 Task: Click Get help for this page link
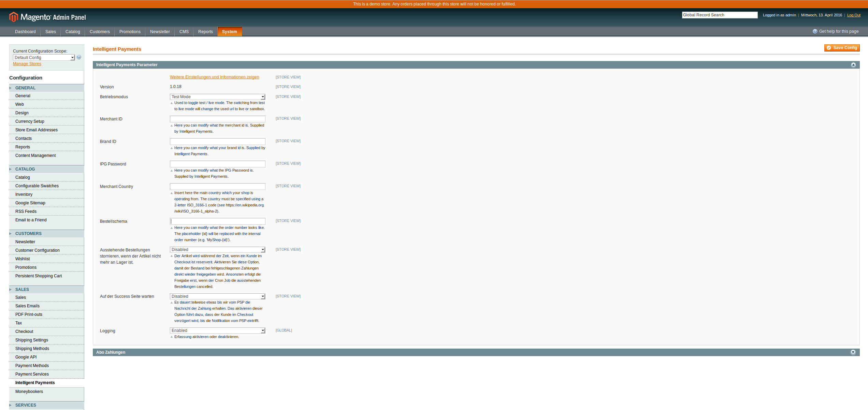(839, 31)
